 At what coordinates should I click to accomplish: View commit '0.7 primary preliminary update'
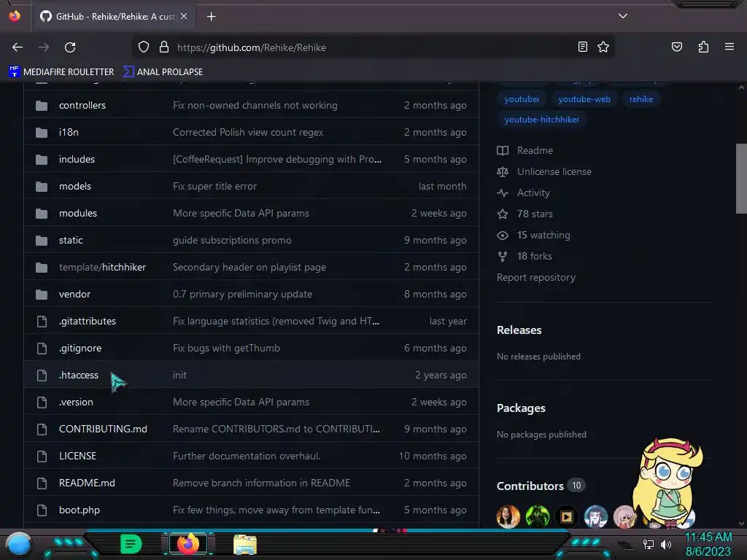tap(242, 295)
